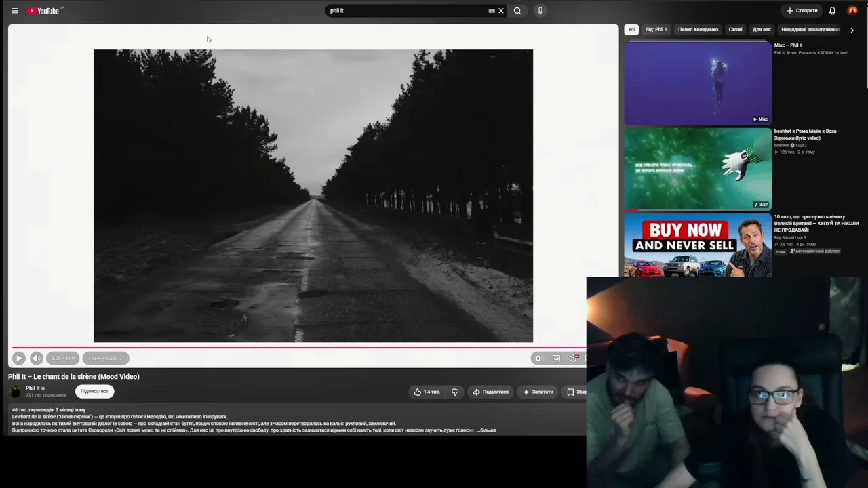Open the player settings gear
This screenshot has width=868, height=488.
(573, 359)
